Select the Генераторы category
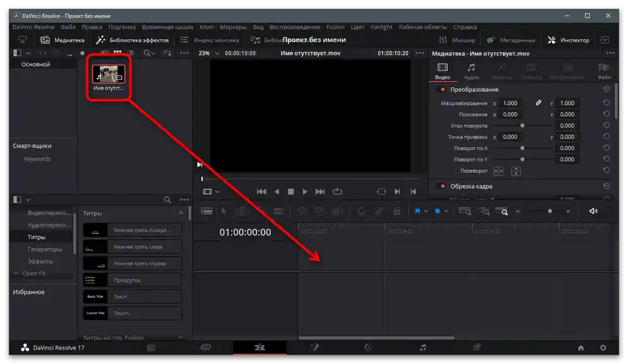Screen dimensions: 628x364 [45, 249]
